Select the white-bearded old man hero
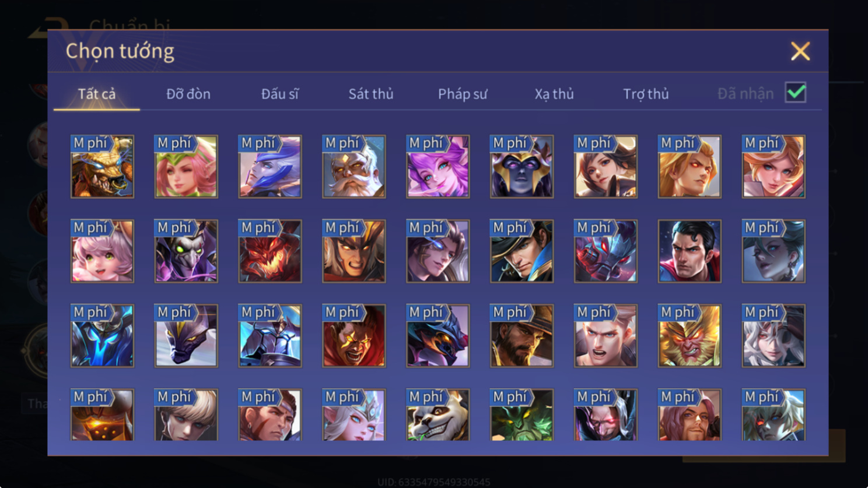 point(353,167)
